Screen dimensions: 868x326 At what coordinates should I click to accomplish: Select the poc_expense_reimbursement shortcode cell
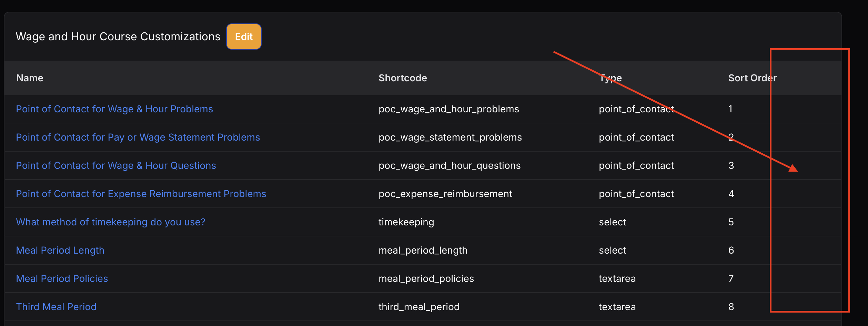click(x=445, y=194)
